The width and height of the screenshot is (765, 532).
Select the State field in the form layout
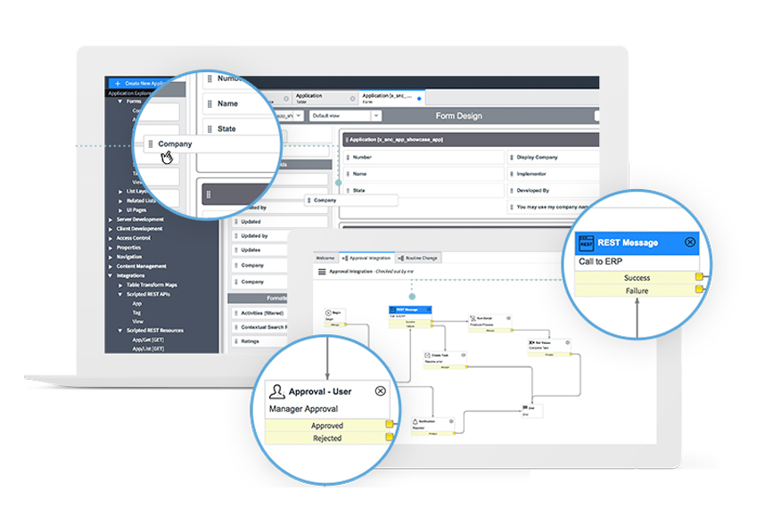pyautogui.click(x=424, y=190)
